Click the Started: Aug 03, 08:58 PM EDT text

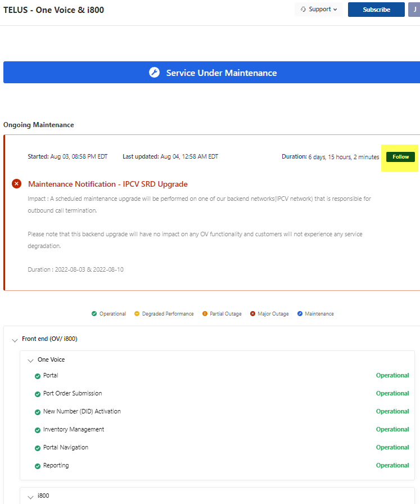(67, 156)
